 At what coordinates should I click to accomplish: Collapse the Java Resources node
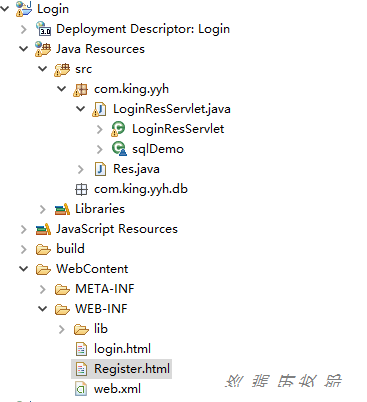pos(24,49)
